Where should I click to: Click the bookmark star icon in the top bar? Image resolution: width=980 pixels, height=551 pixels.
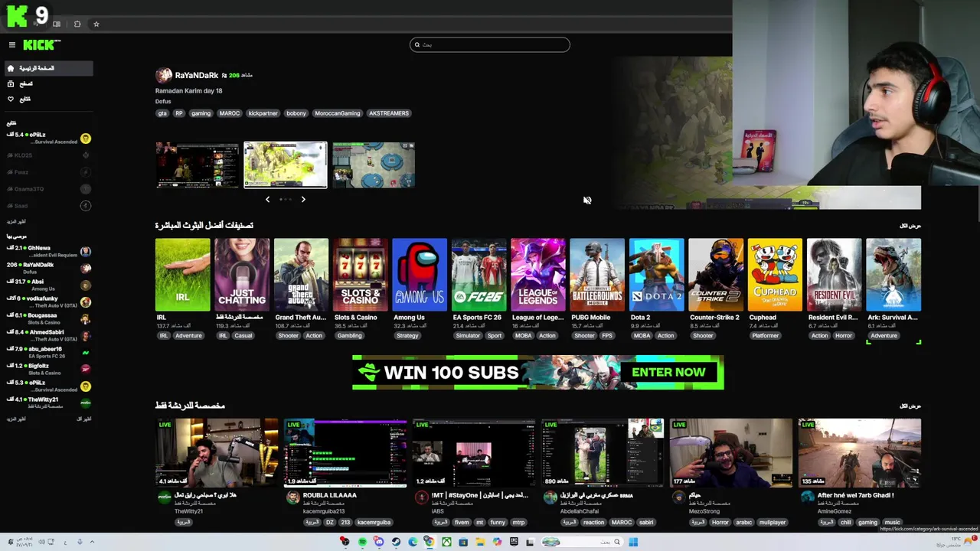[x=96, y=24]
